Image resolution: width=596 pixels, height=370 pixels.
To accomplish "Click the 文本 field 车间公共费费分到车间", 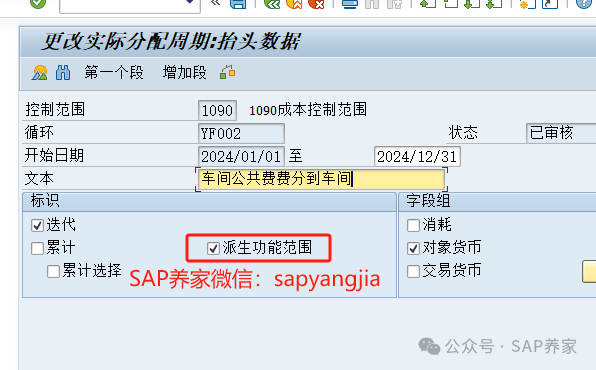I will pos(321,179).
